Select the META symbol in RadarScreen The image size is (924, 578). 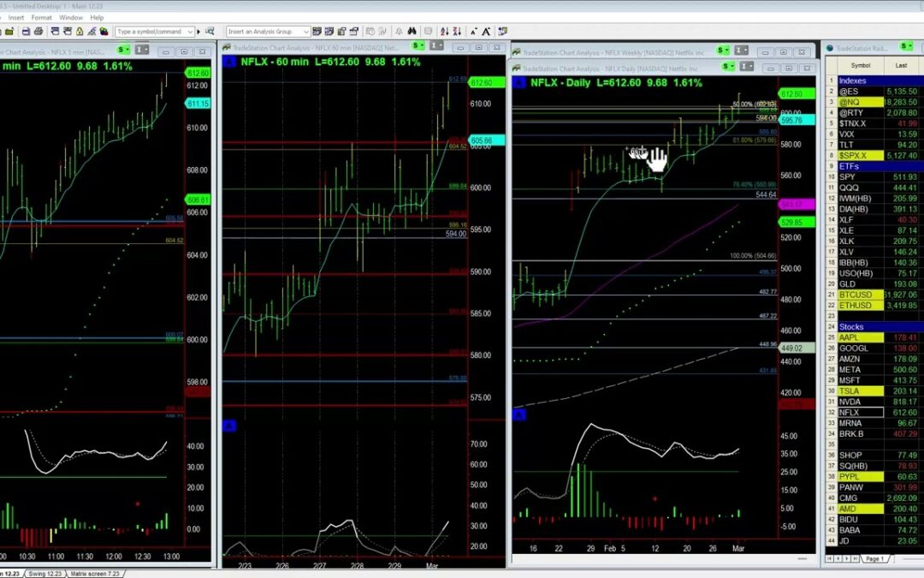click(x=861, y=370)
